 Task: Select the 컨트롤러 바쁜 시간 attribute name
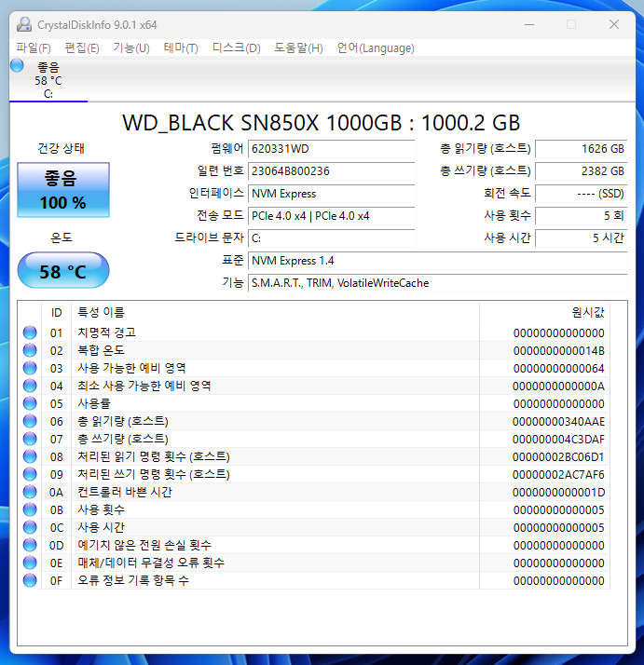pos(125,492)
